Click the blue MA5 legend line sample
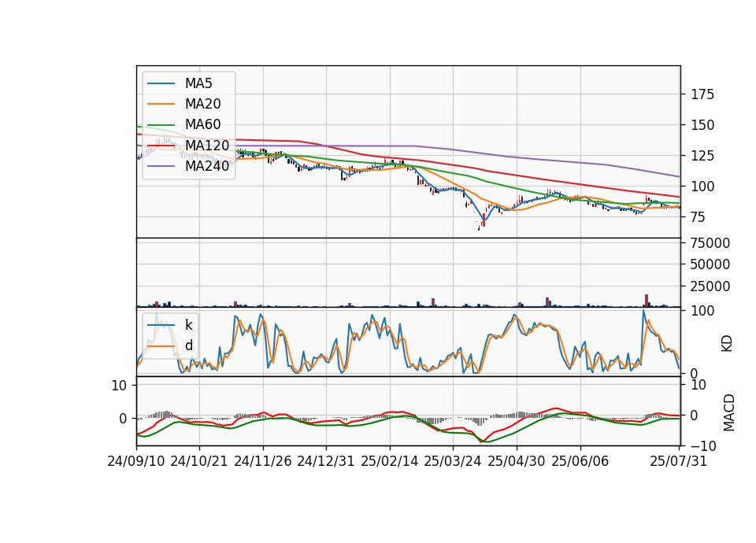 pos(161,84)
